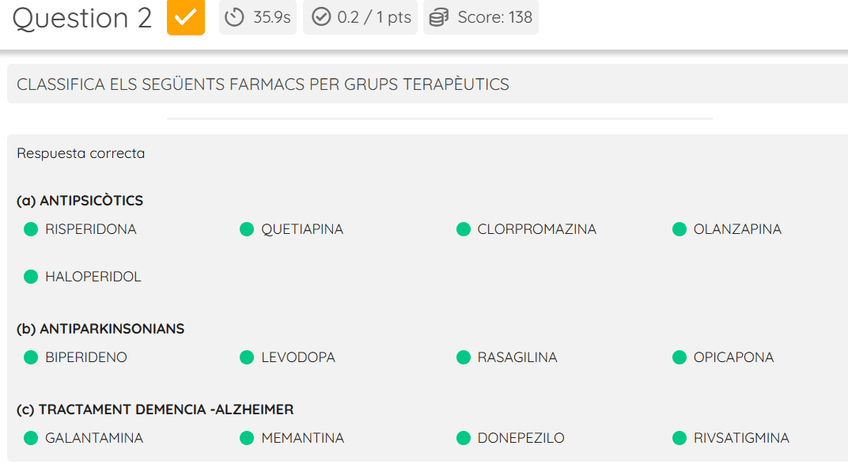
Task: Click the timer clock icon showing 35.9s
Action: (235, 18)
